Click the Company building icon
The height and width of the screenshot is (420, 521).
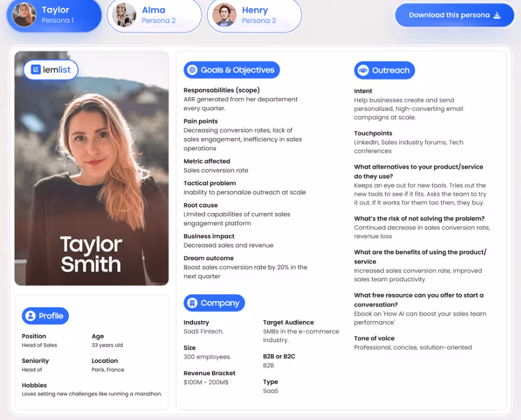pyautogui.click(x=192, y=303)
